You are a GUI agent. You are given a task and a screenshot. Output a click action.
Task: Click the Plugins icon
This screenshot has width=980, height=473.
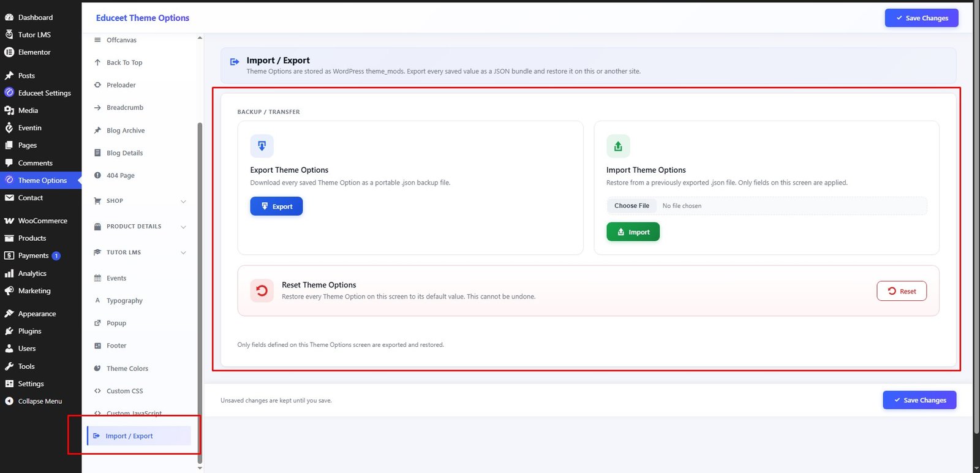(x=9, y=331)
